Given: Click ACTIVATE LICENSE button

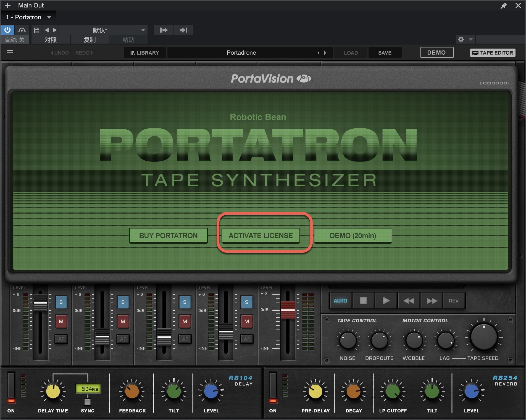Looking at the screenshot, I should click(x=261, y=236).
